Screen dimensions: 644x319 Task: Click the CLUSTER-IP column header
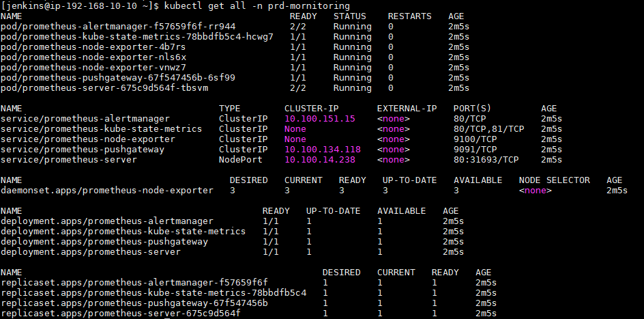[x=312, y=109]
